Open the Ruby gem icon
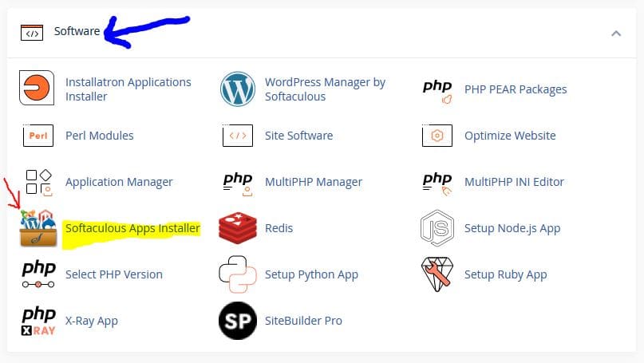Viewport: 644px width, 363px height. 437,274
